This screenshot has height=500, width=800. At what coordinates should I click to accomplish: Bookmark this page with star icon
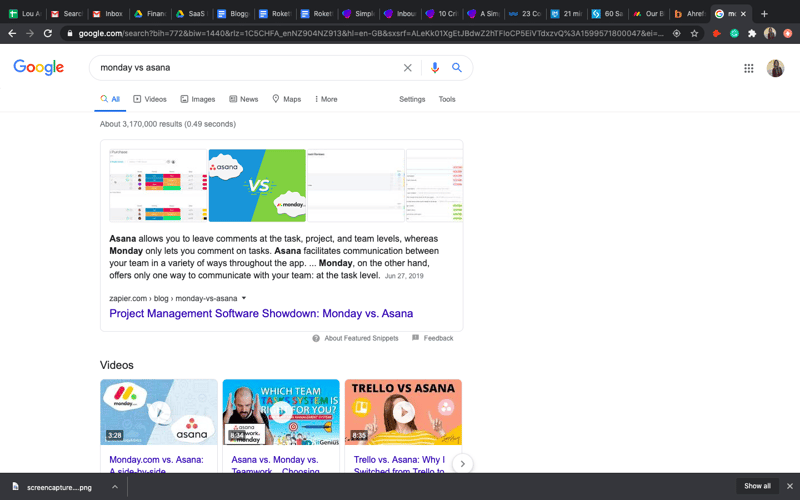tap(694, 34)
